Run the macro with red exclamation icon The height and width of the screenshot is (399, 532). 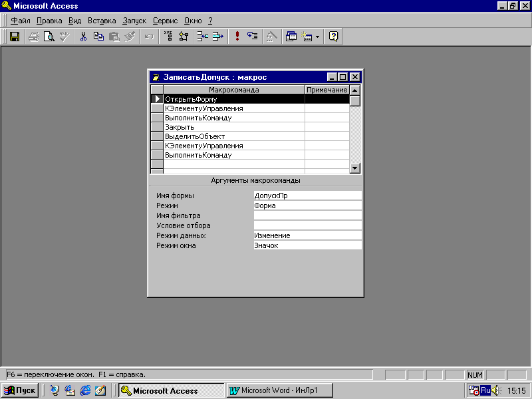(237, 37)
